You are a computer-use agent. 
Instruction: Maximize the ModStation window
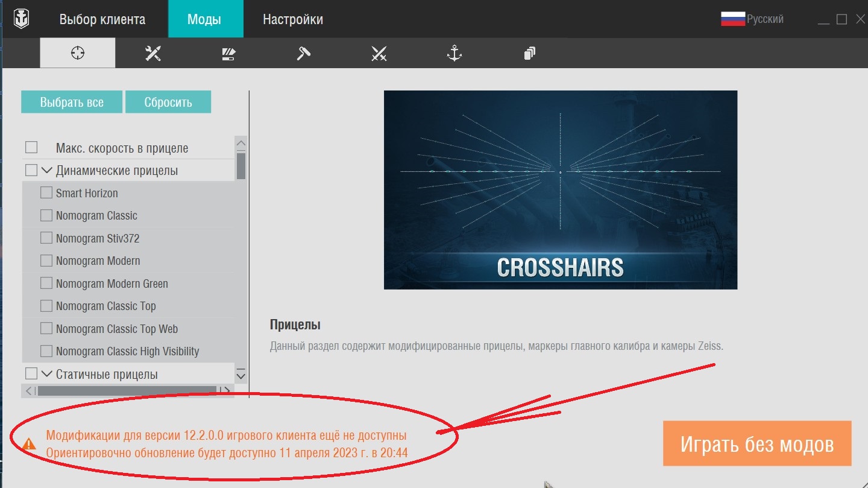842,19
